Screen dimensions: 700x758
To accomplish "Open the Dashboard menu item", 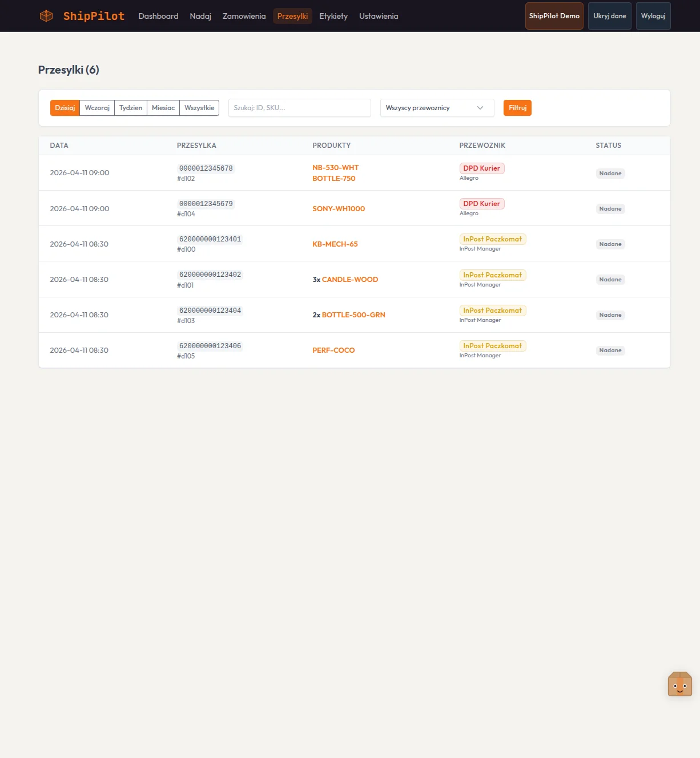I will pos(158,16).
